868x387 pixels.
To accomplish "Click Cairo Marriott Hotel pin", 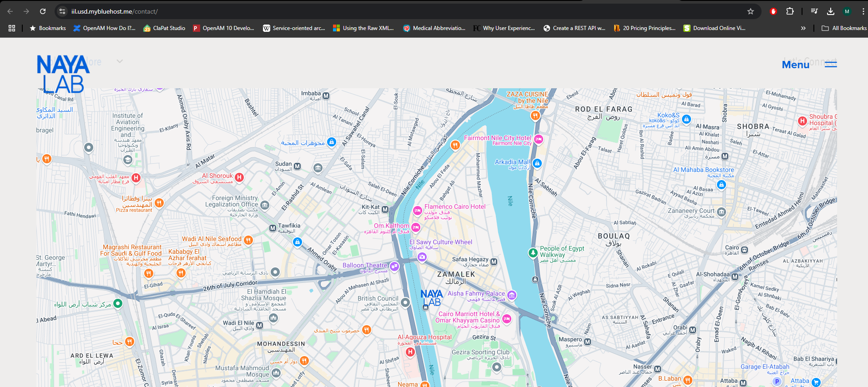I will pos(507,319).
